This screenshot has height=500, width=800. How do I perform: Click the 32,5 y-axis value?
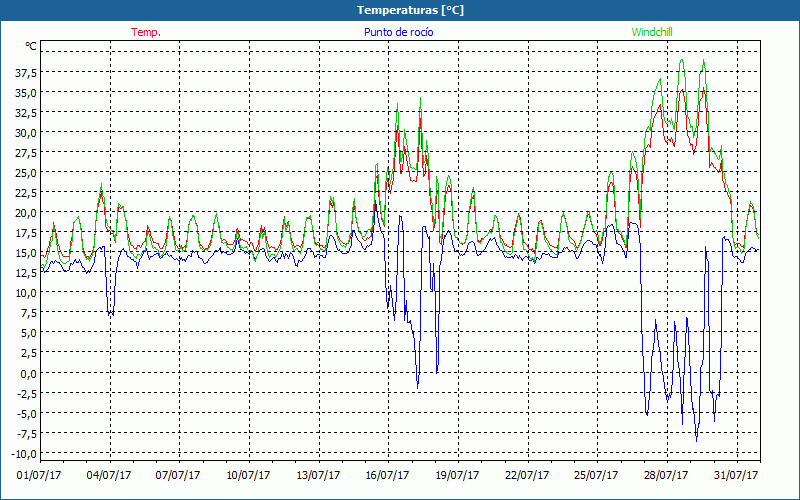(26, 113)
